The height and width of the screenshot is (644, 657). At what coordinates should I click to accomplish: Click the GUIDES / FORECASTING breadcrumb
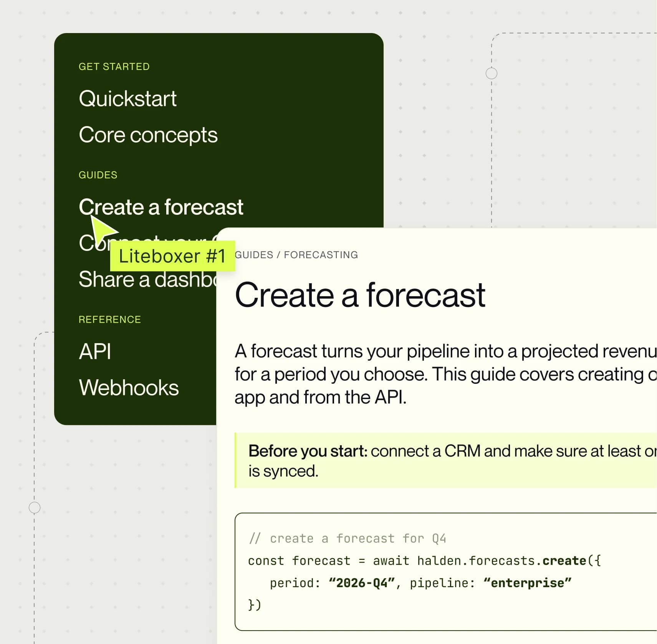coord(296,255)
